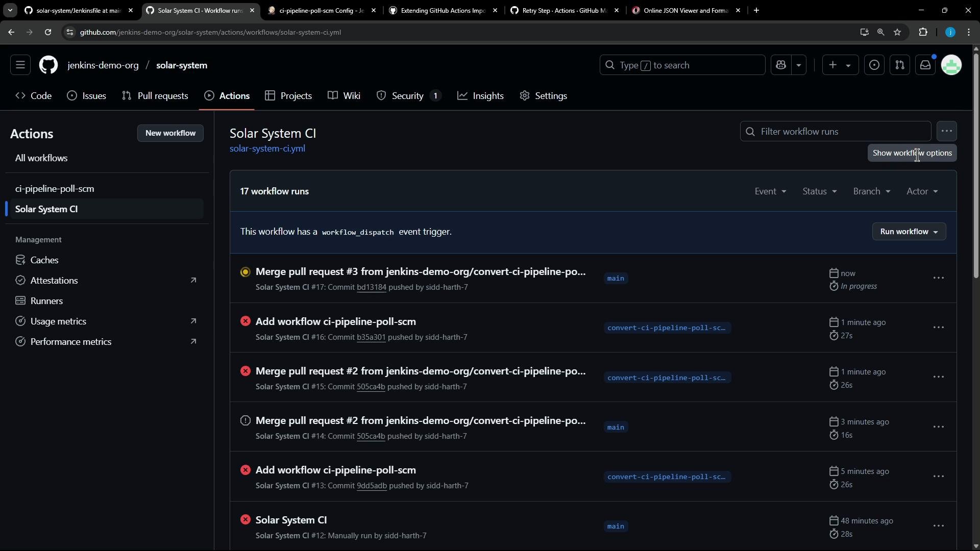Reload the page with refresh icon
This screenshot has height=551, width=980.
pos(48,32)
